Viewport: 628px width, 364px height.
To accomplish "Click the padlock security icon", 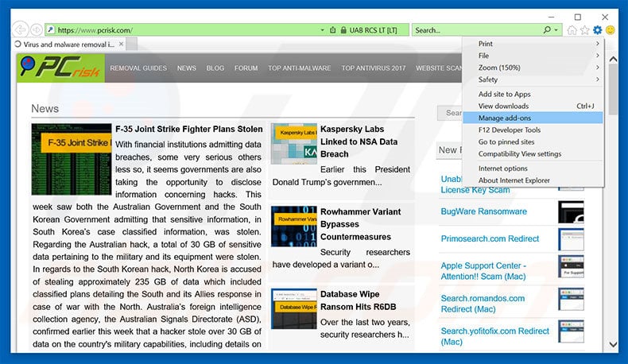I will 343,30.
